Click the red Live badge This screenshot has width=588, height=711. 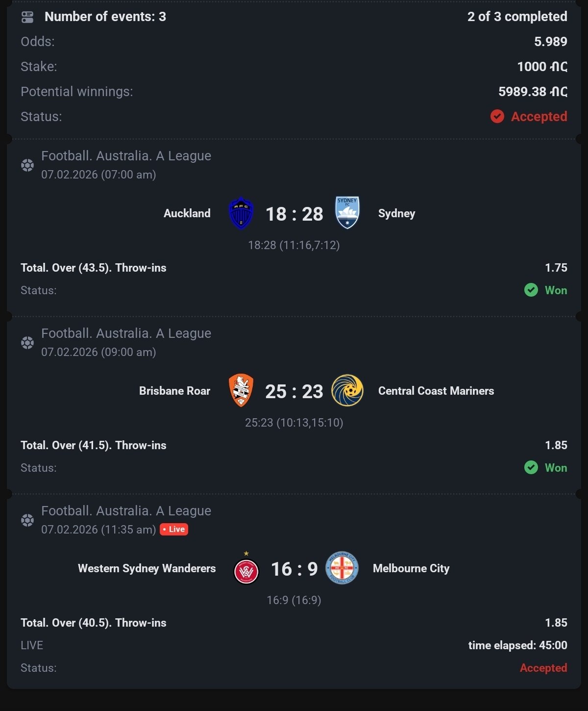click(x=174, y=530)
